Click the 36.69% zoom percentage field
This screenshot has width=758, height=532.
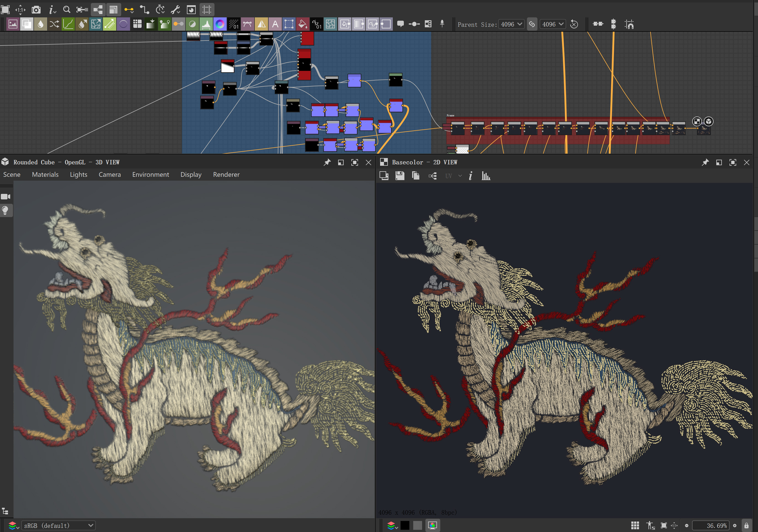tap(712, 525)
